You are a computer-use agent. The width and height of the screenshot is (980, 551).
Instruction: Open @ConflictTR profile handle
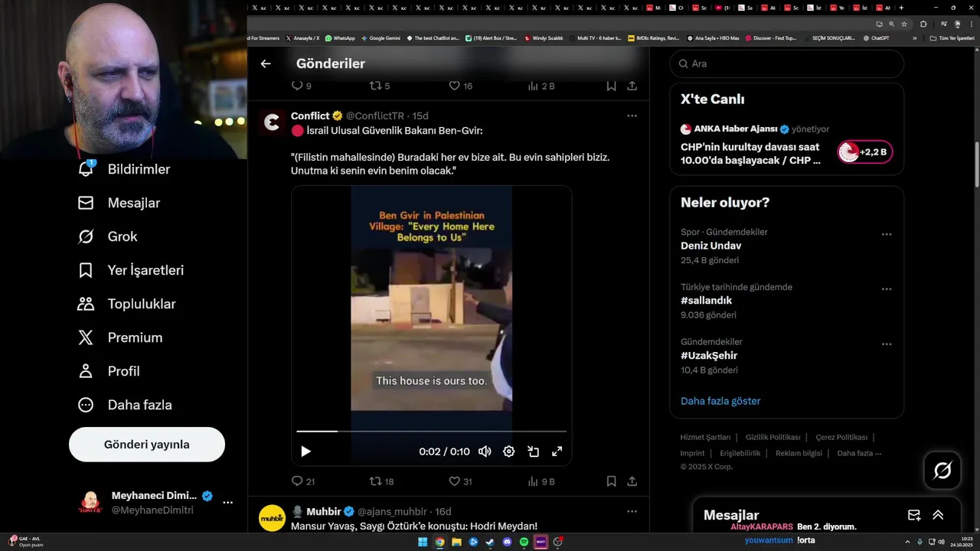pos(375,116)
